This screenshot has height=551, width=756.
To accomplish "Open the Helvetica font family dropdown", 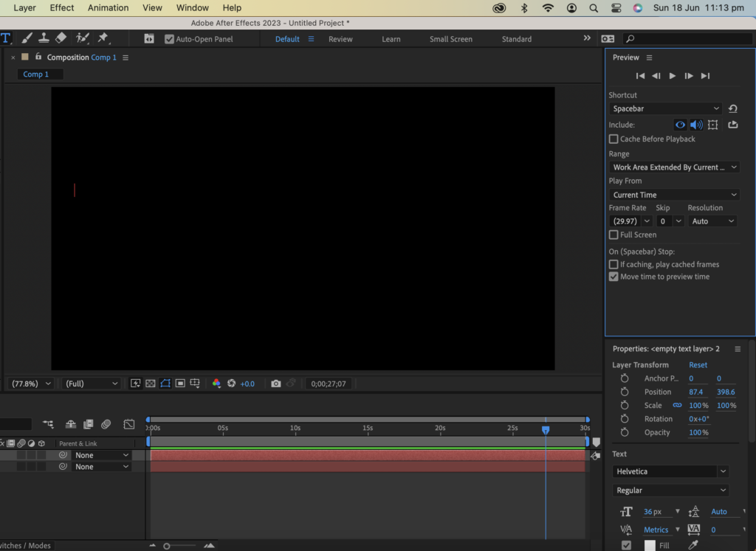I will [x=670, y=471].
